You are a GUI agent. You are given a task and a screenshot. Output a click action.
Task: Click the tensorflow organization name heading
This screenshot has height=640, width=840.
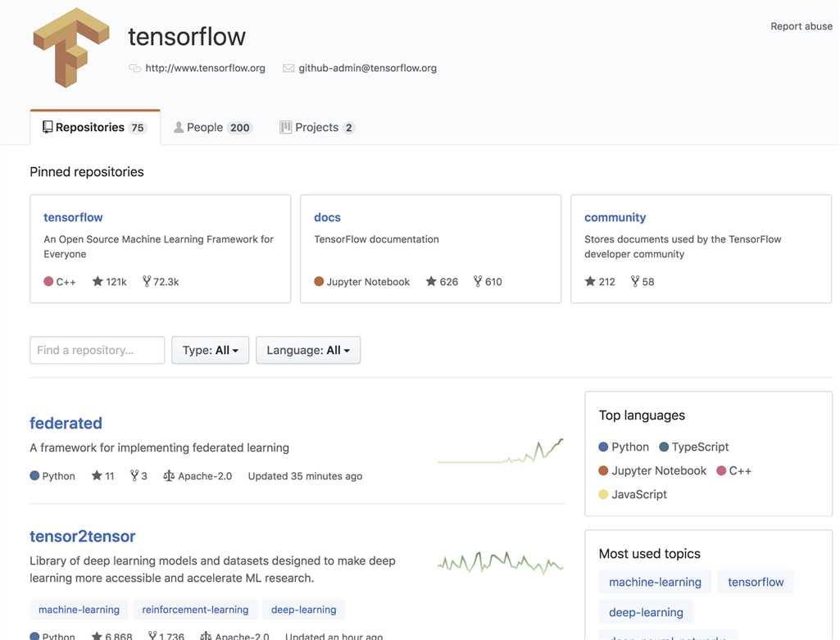pos(186,37)
